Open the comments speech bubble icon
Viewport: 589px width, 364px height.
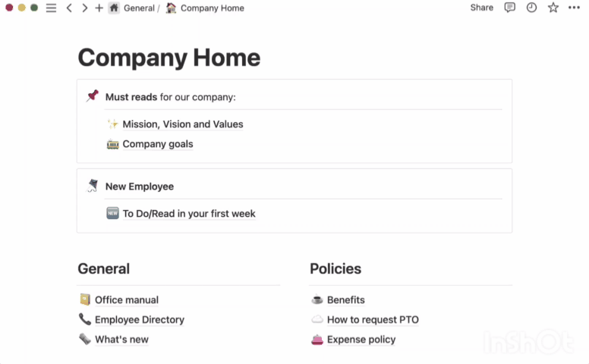point(510,8)
